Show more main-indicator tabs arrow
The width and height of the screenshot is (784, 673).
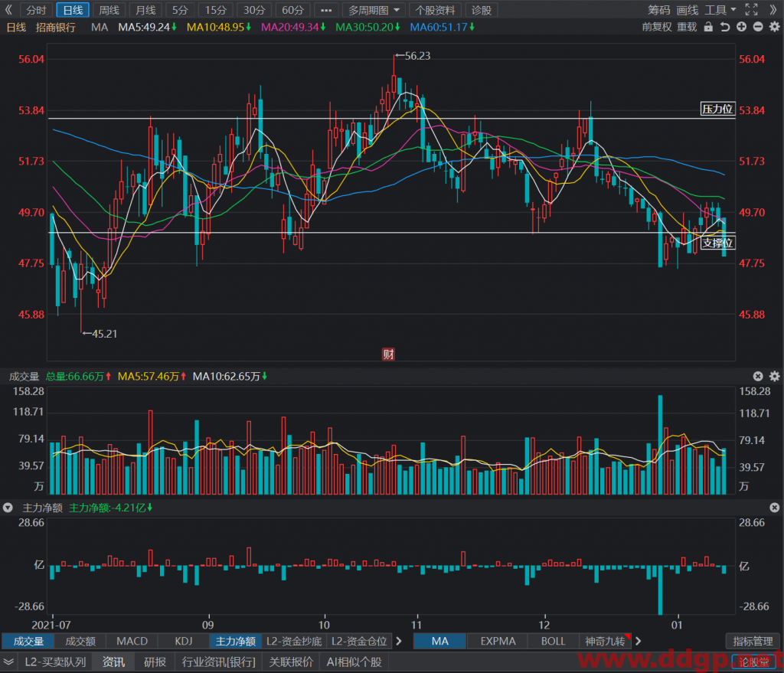[x=638, y=641]
